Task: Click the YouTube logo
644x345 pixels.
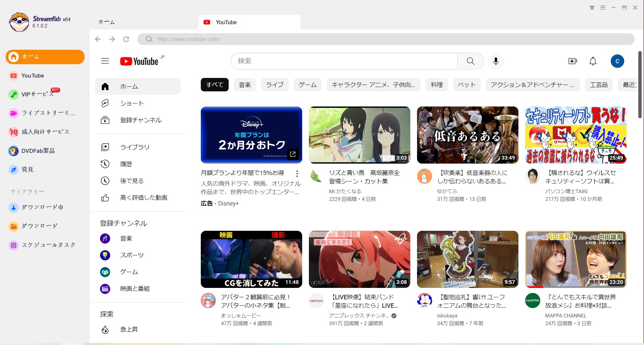Action: coord(139,61)
